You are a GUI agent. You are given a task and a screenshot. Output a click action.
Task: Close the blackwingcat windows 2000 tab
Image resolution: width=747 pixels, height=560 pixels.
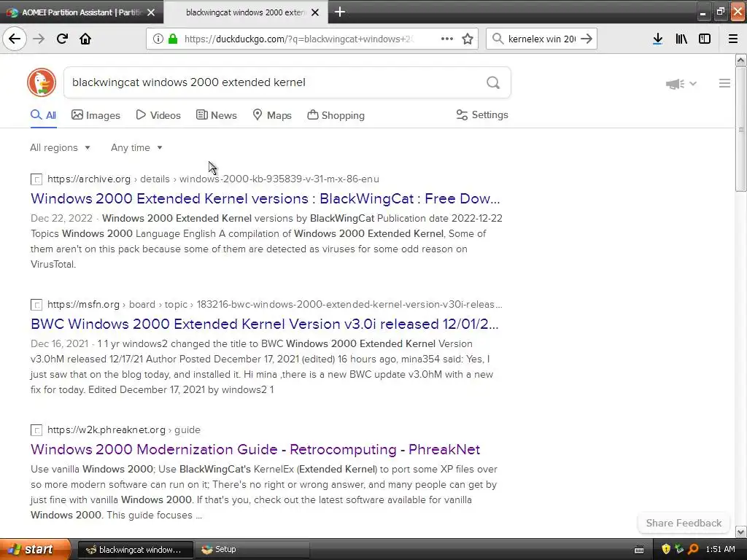tap(315, 12)
